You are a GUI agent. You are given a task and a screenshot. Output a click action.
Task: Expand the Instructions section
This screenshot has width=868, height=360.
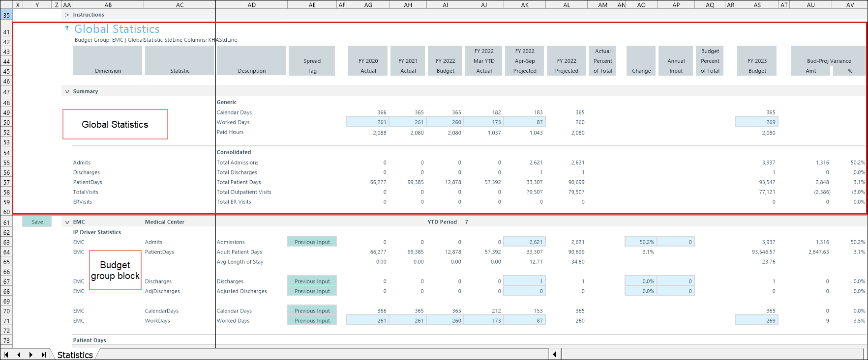click(x=67, y=15)
